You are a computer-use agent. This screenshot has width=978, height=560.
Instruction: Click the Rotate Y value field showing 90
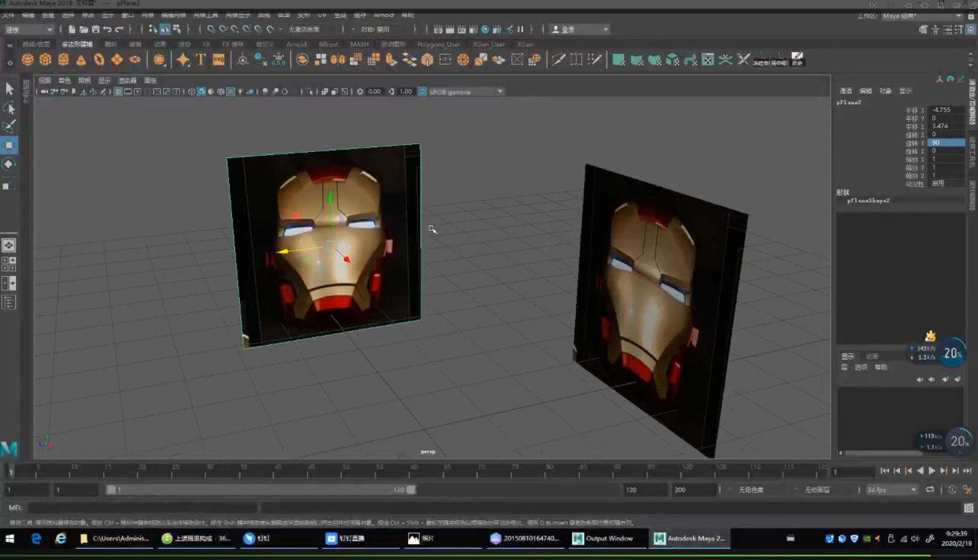point(946,143)
